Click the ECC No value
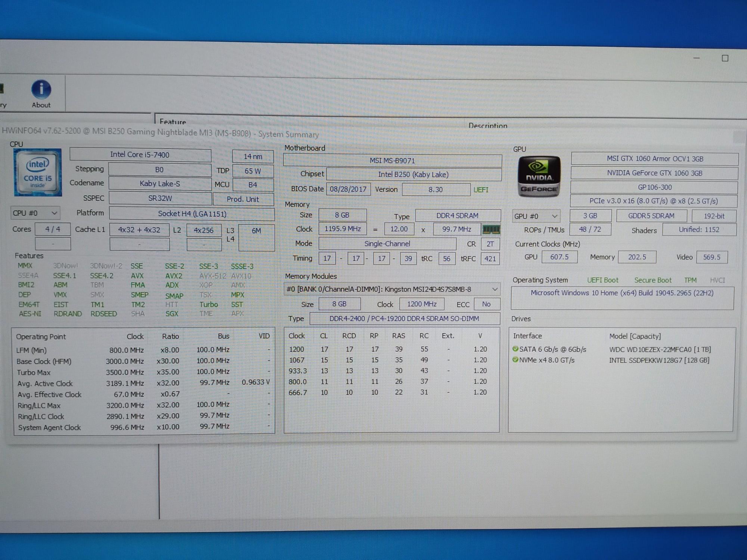The width and height of the screenshot is (747, 560). pos(486,304)
